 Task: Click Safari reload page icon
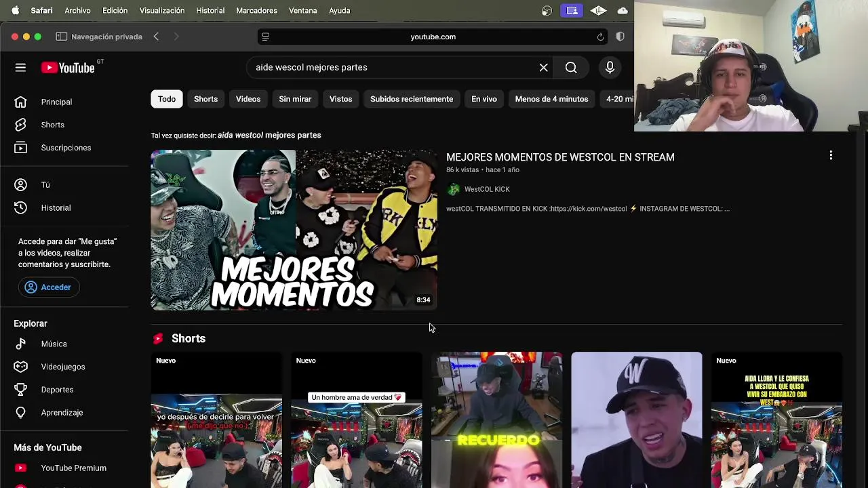coord(600,37)
